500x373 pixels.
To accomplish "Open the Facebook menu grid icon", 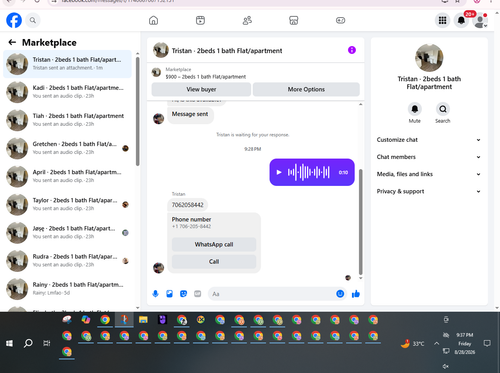I will [442, 20].
